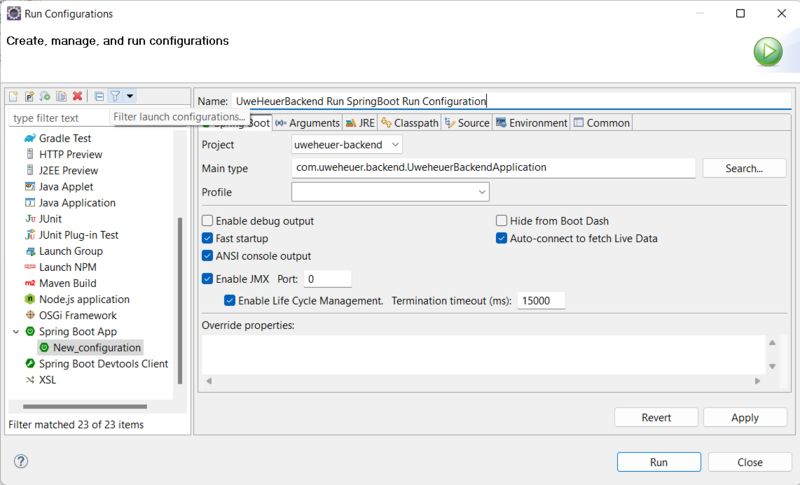Toggle Hide from Boot Dash checkbox

[502, 221]
